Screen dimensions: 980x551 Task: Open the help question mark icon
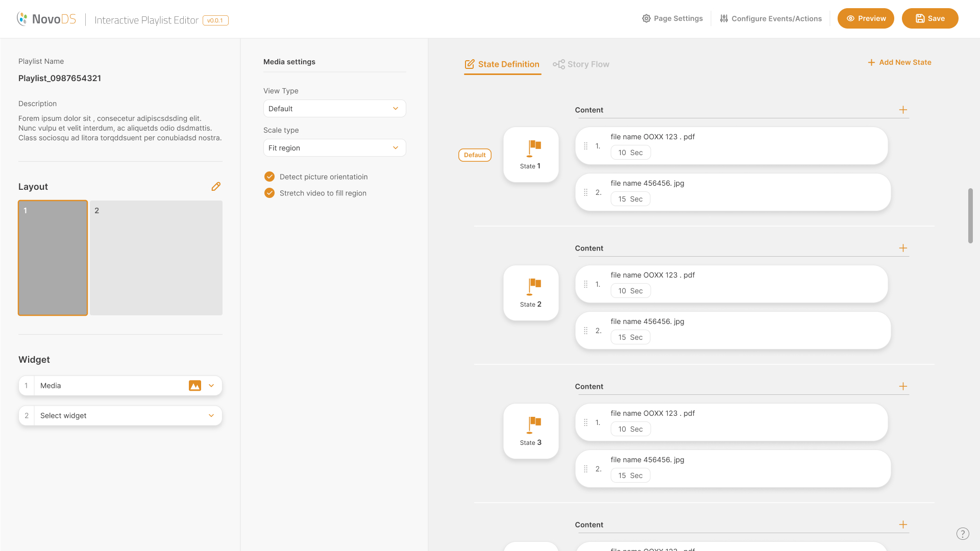(x=962, y=534)
